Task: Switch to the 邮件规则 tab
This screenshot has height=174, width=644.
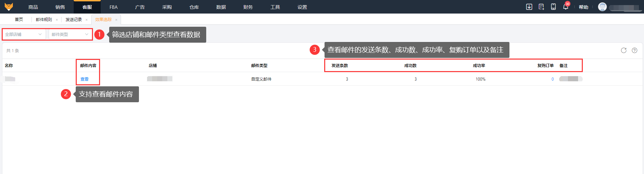Action: (44, 20)
